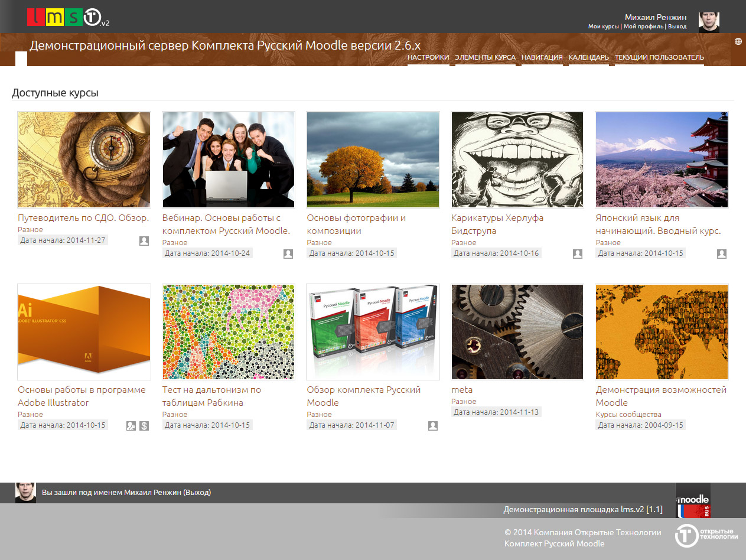The image size is (746, 560).
Task: Click the person icon on Обзор комплекта course
Action: [x=433, y=425]
